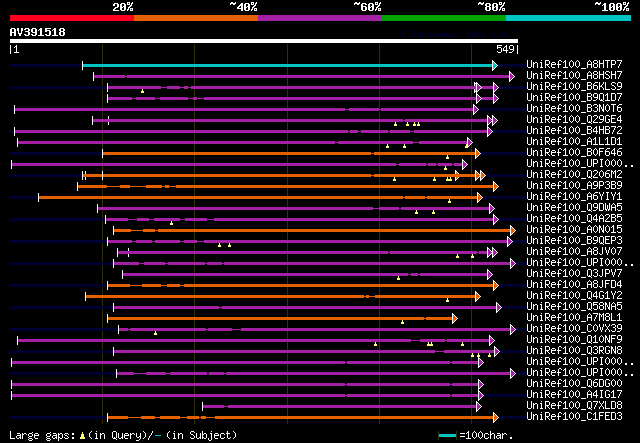
Task: Select the UniRef100_C1FED3 label
Action: [574, 417]
